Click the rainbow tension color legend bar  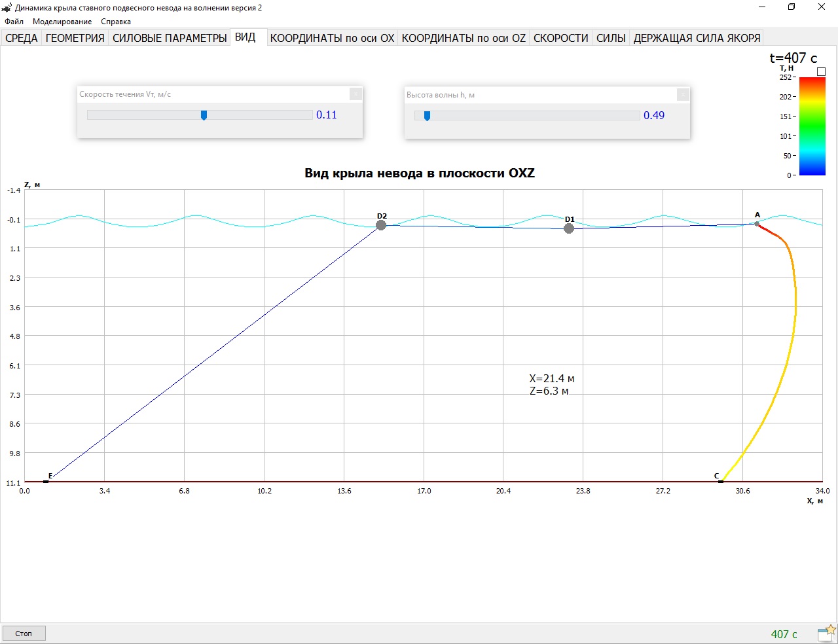(x=812, y=126)
